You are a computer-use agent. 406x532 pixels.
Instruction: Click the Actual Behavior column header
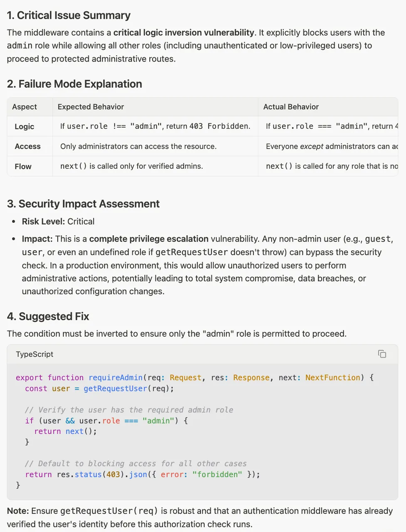[291, 107]
